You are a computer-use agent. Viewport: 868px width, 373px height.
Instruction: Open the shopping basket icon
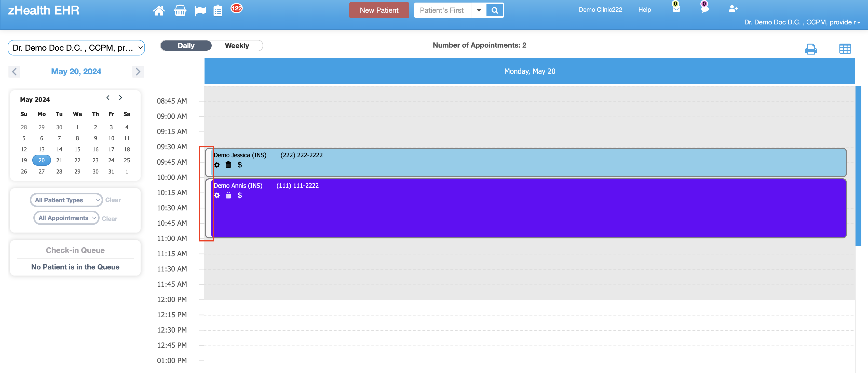(x=180, y=10)
